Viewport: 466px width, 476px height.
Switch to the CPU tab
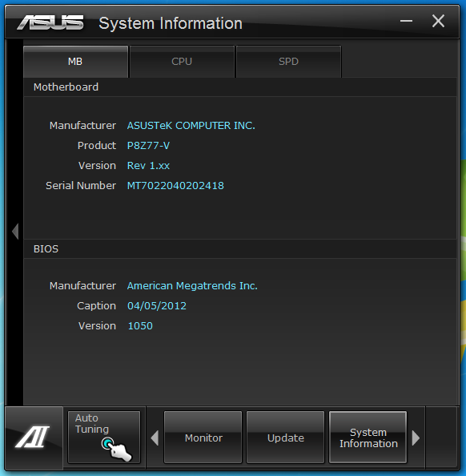click(x=182, y=62)
